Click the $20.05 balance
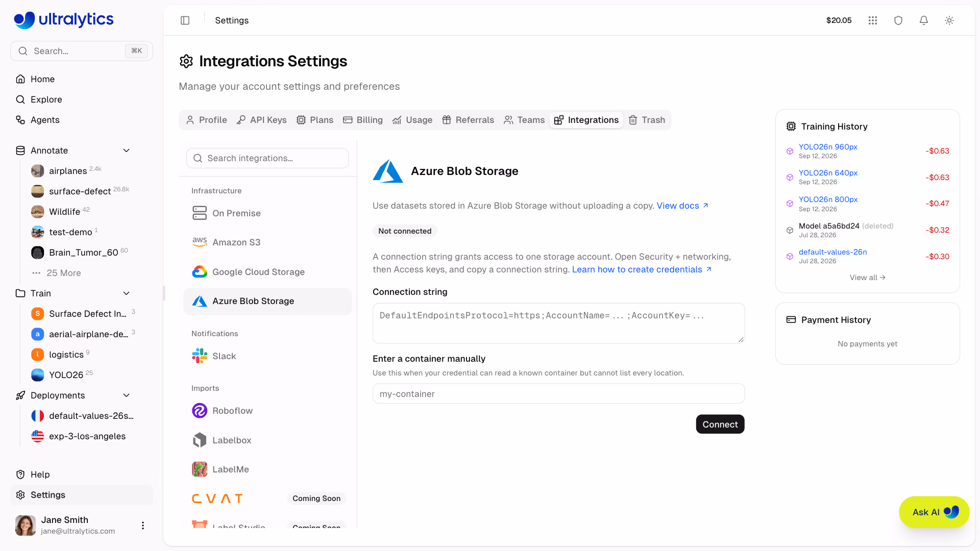The height and width of the screenshot is (551, 980). (x=839, y=20)
